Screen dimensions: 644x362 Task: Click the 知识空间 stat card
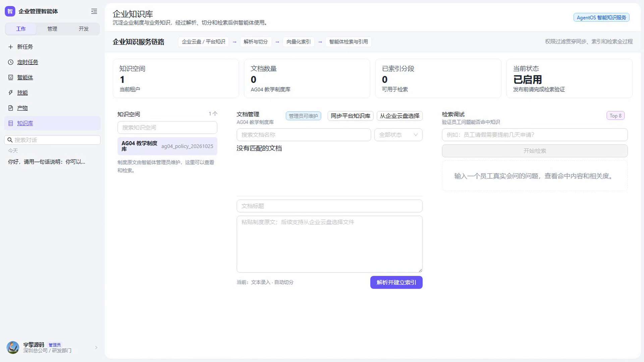click(x=176, y=79)
